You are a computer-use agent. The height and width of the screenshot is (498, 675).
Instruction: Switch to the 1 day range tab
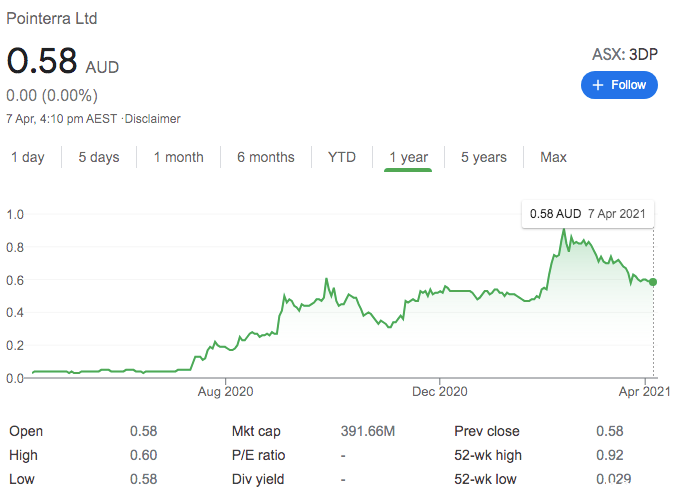click(28, 157)
